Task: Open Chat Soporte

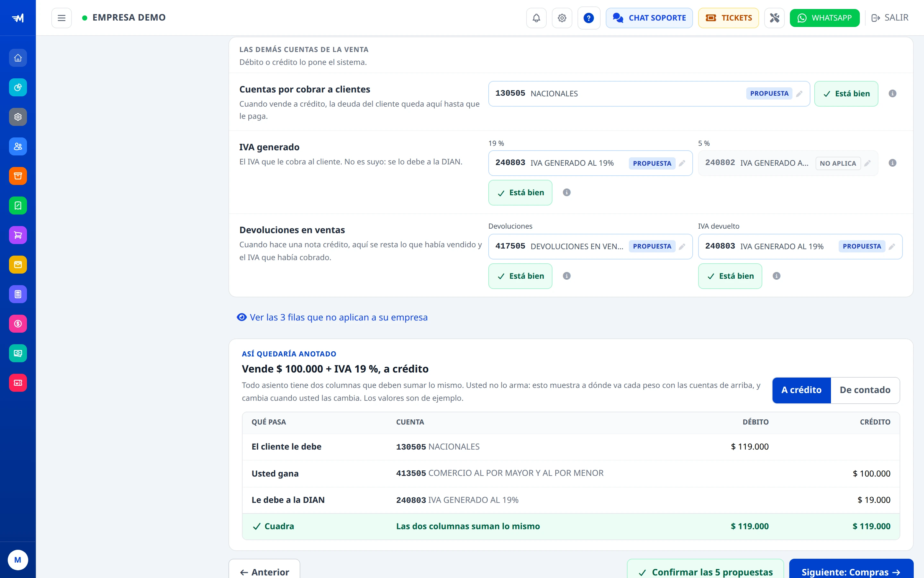Action: click(x=649, y=18)
